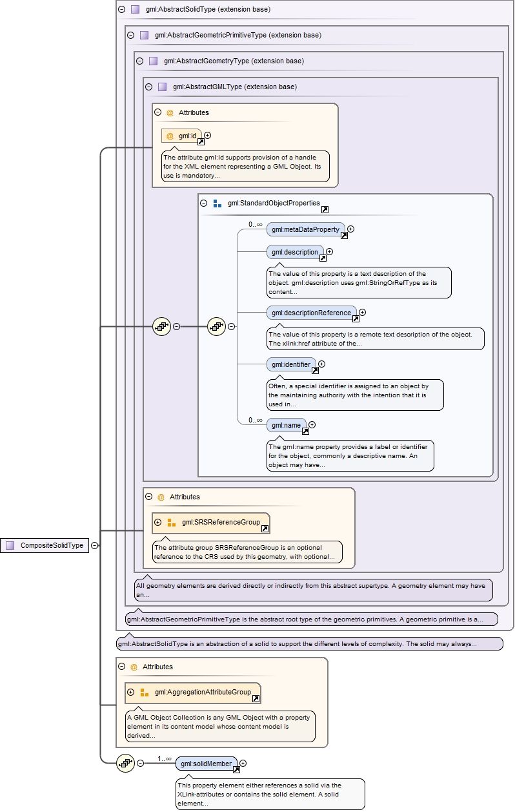Expand gml:AggregationAttributeGroup
Screen dimensions: 515x812
point(130,692)
